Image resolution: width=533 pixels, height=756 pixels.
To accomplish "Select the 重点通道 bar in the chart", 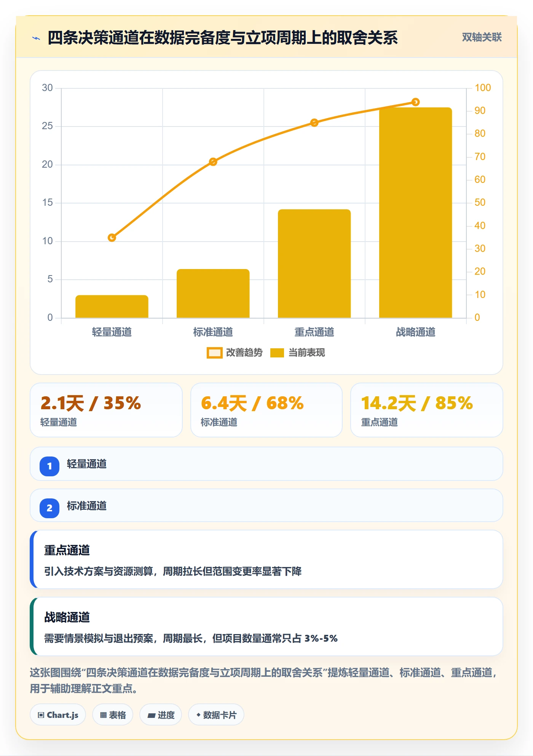I will 314,263.
